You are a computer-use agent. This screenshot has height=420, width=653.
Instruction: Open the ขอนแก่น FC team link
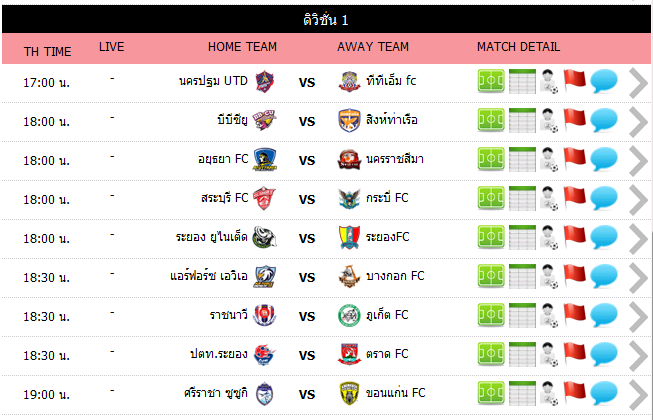(x=394, y=393)
